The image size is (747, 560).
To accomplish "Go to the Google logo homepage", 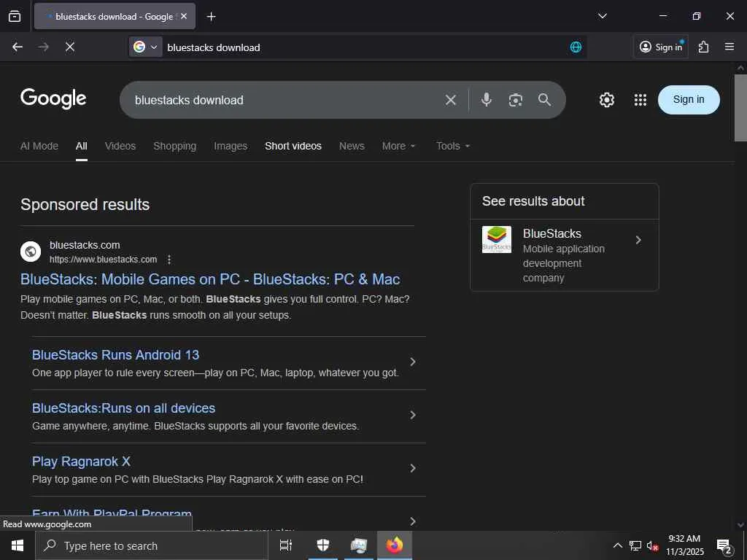I will (x=53, y=98).
